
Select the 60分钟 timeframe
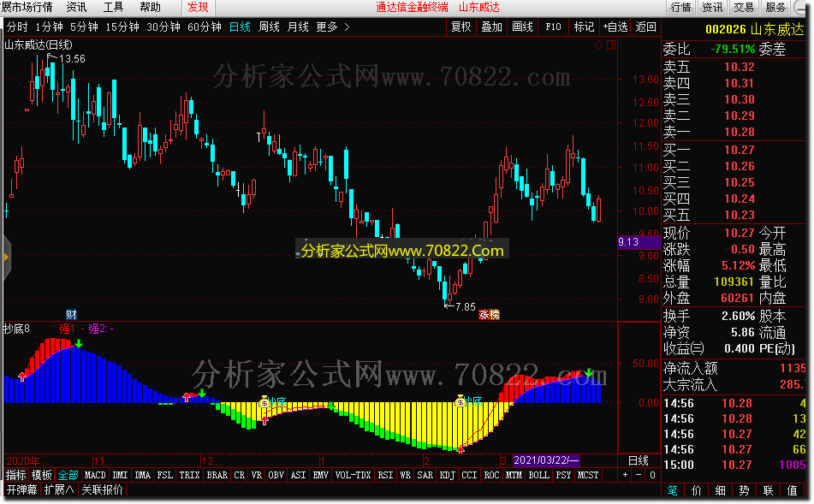tap(204, 27)
